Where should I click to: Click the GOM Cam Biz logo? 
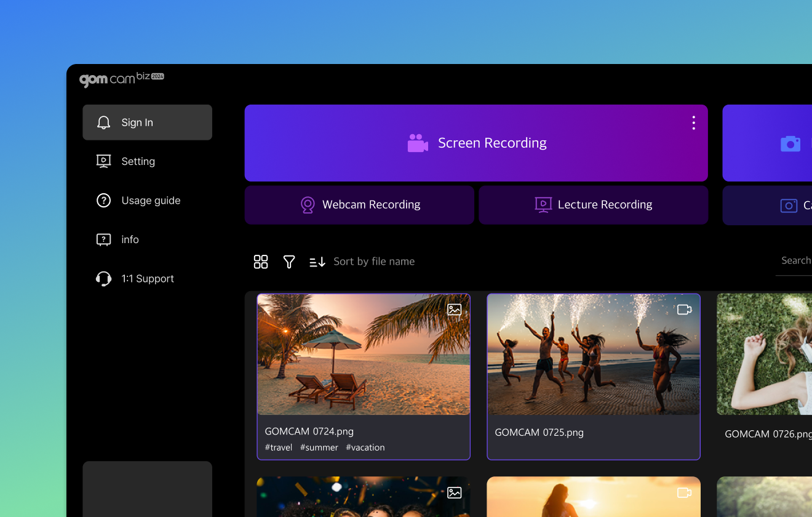[x=121, y=79]
